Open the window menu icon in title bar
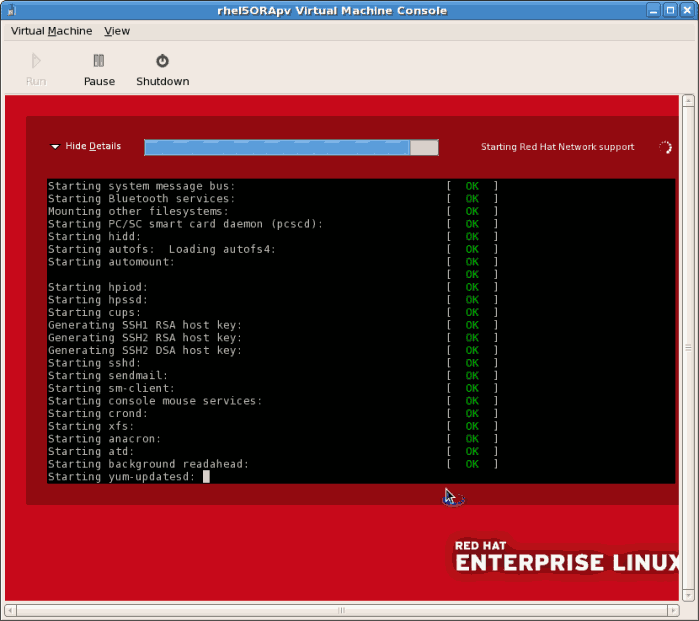699x621 pixels. (x=12, y=10)
